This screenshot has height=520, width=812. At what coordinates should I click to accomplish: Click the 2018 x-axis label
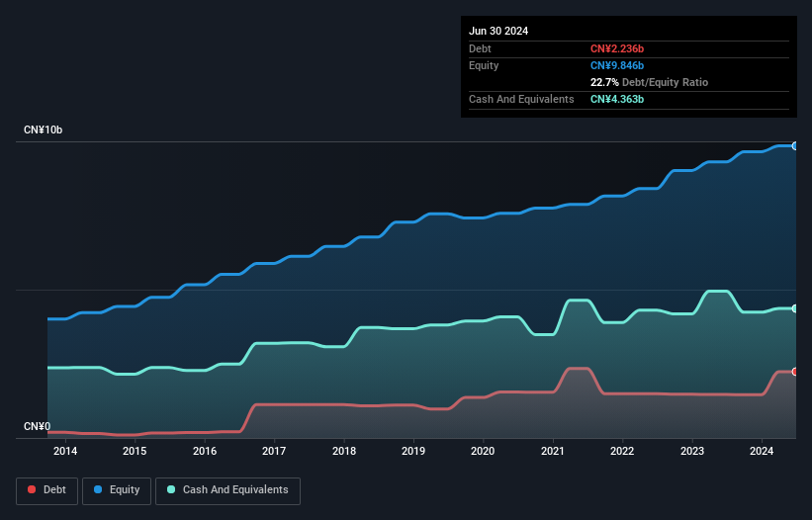pyautogui.click(x=344, y=451)
